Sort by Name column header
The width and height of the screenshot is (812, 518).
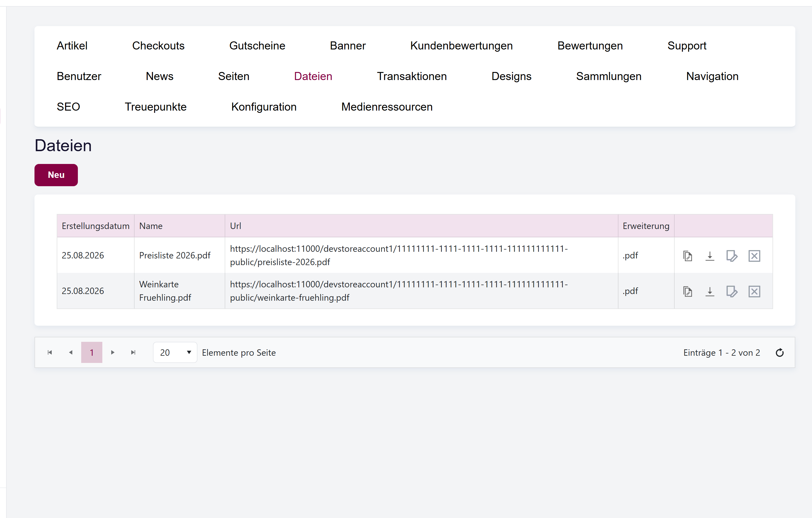click(179, 226)
